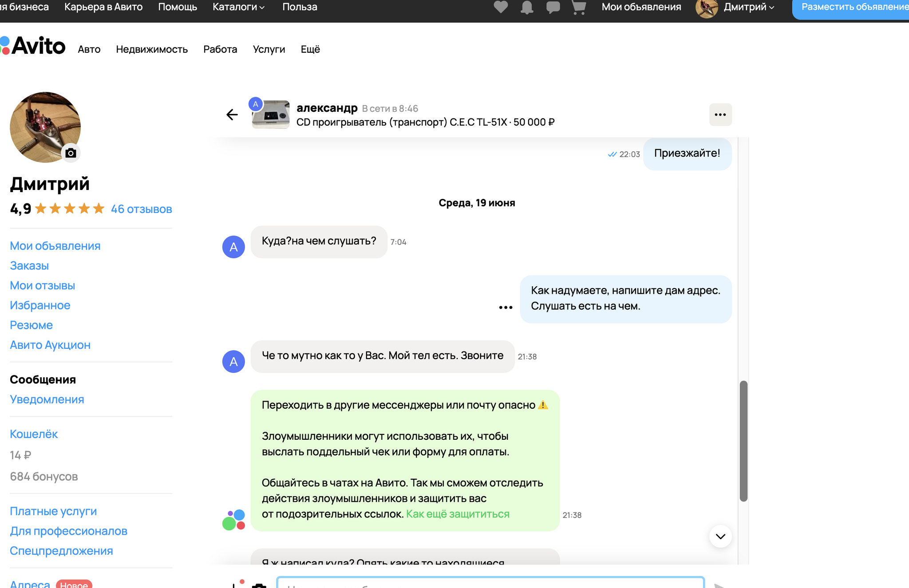Open 46 отзывов reviews link
Viewport: 909px width, 588px height.
142,209
